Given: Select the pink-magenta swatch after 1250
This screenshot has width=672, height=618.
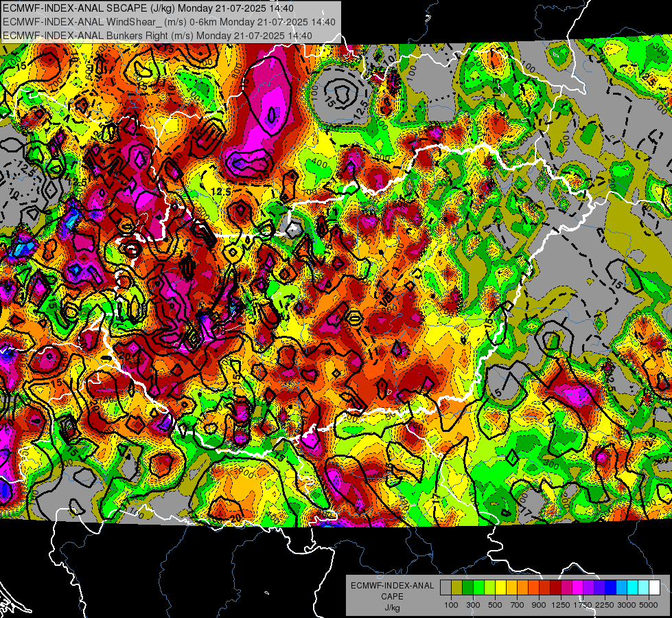Looking at the screenshot, I should tap(566, 588).
